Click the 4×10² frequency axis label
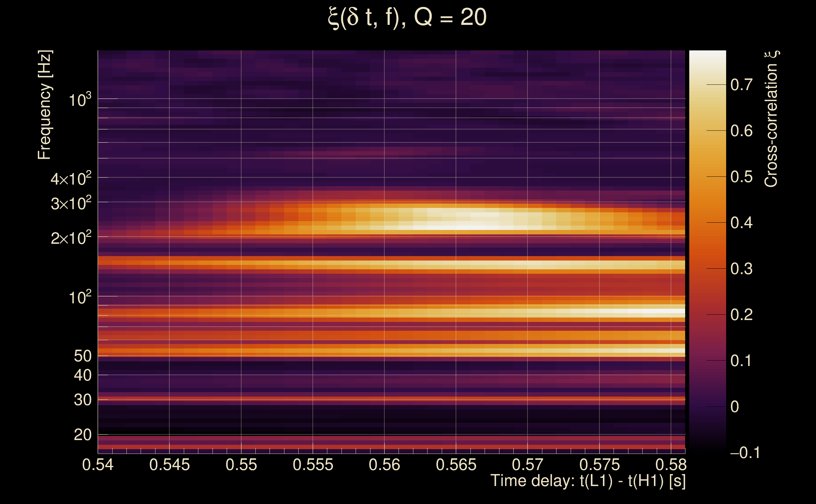This screenshot has height=504, width=816. click(x=71, y=179)
